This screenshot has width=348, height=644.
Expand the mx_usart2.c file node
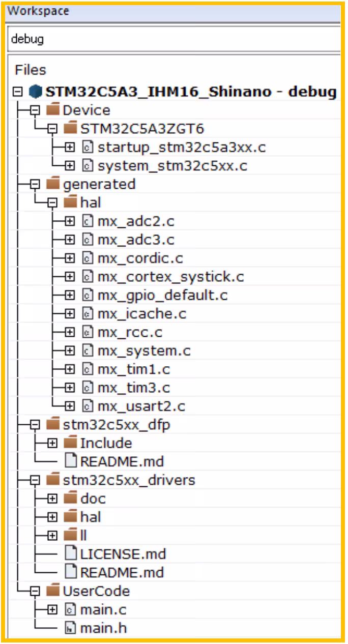(x=70, y=406)
